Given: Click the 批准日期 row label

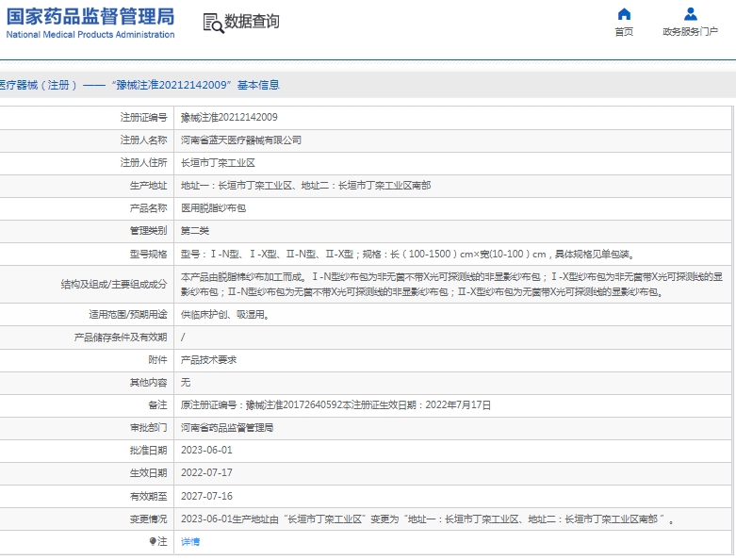Looking at the screenshot, I should coord(148,450).
